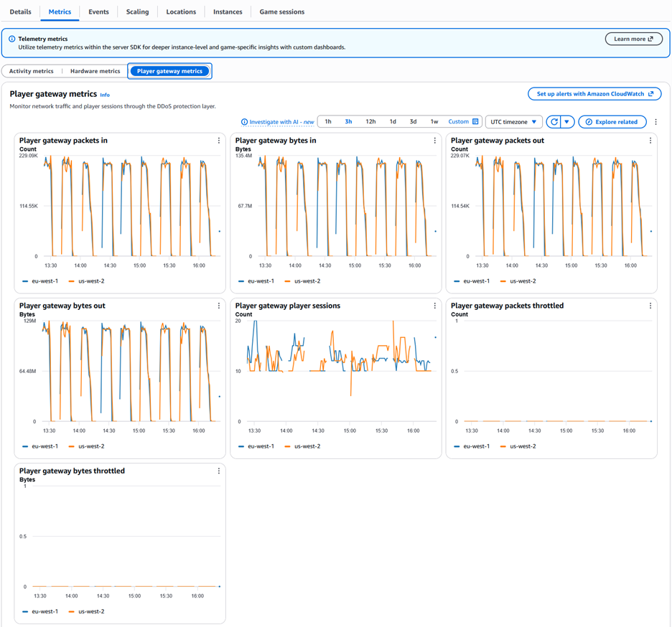Screen dimensions: 672x627
Task: Open the menu for Player gateway packets out
Action: coord(650,141)
